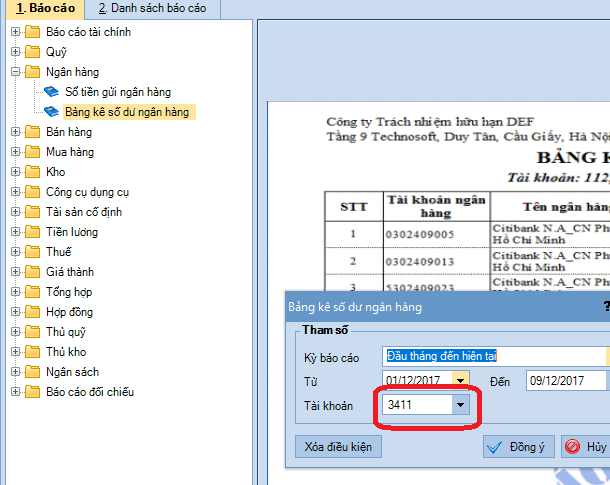Click the Hợp đồng folder icon
Screen dimensions: 610x485
(x=32, y=312)
